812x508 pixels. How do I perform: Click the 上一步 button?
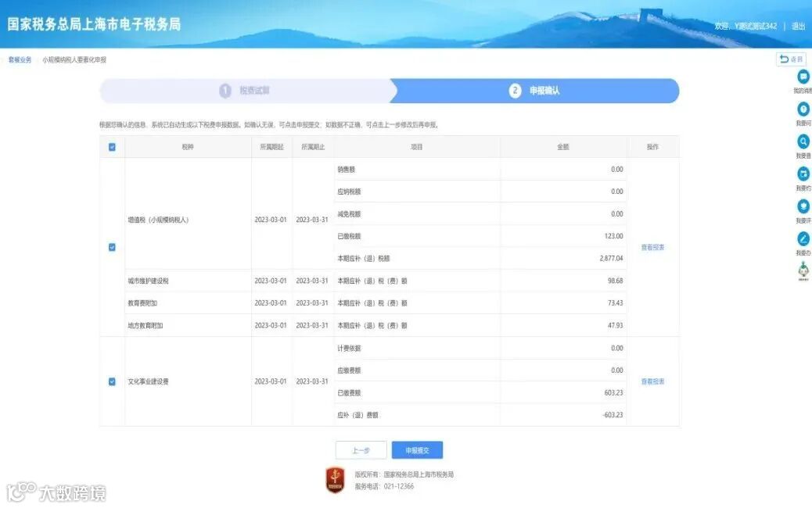click(x=361, y=451)
